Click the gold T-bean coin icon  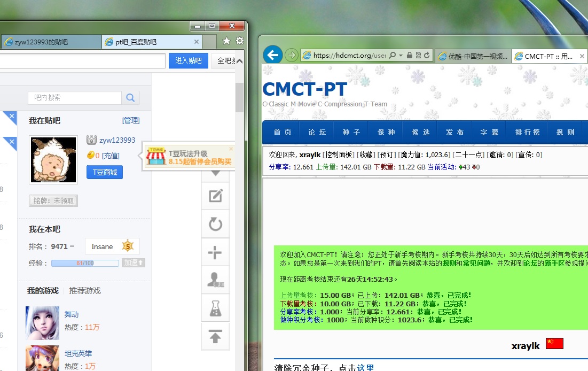click(x=90, y=154)
